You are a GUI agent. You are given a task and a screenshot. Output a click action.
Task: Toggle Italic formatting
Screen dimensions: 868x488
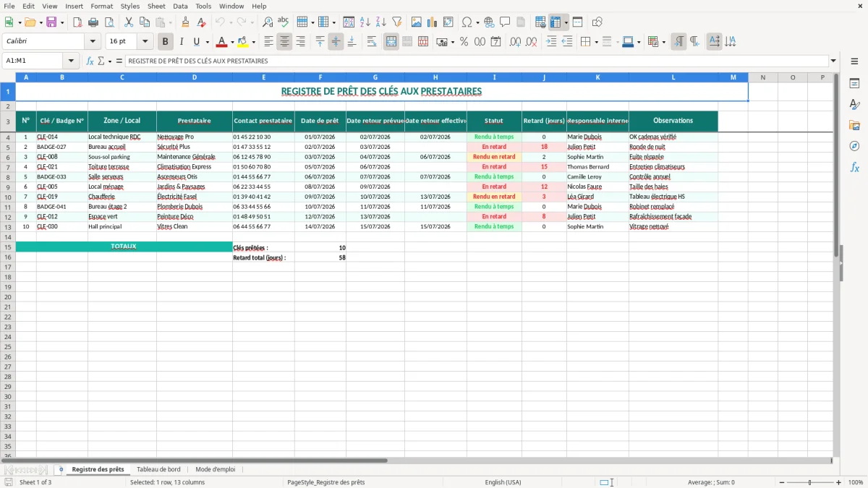pos(181,42)
